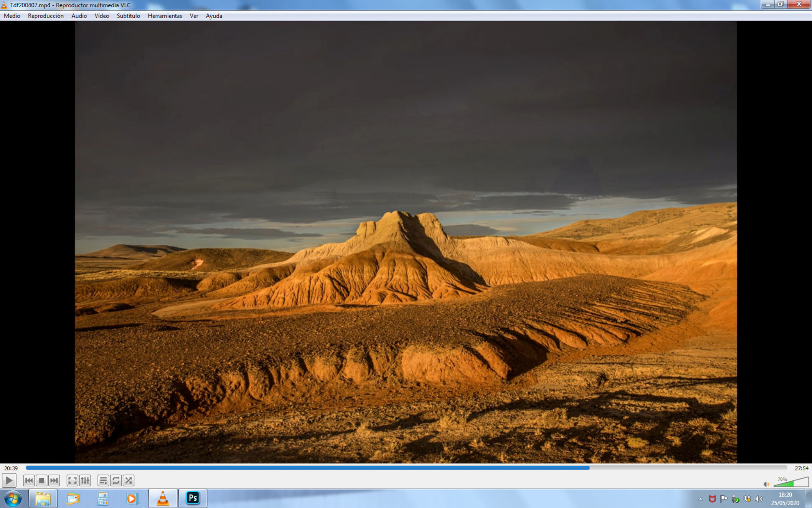Screen dimensions: 812x508
Task: Open the Reproducción menu
Action: point(46,16)
